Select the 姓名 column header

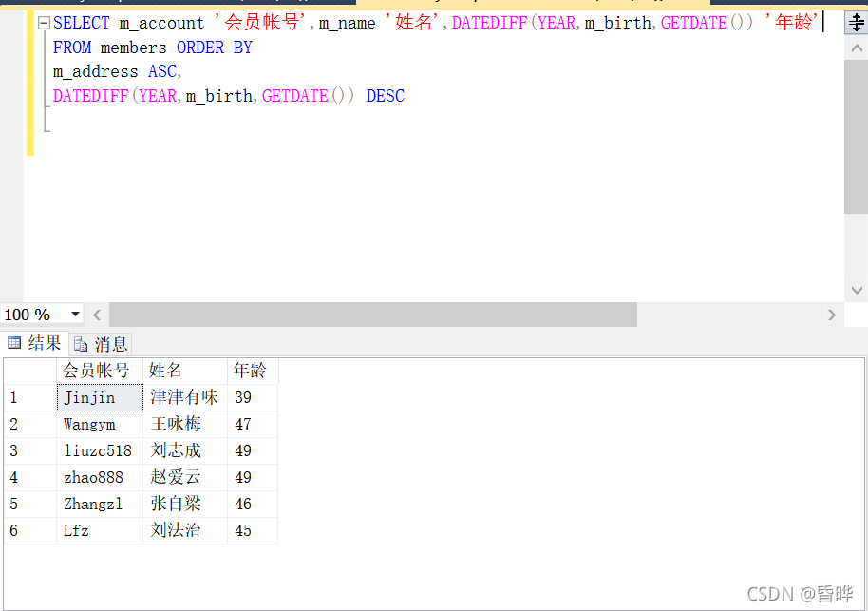[x=185, y=371]
